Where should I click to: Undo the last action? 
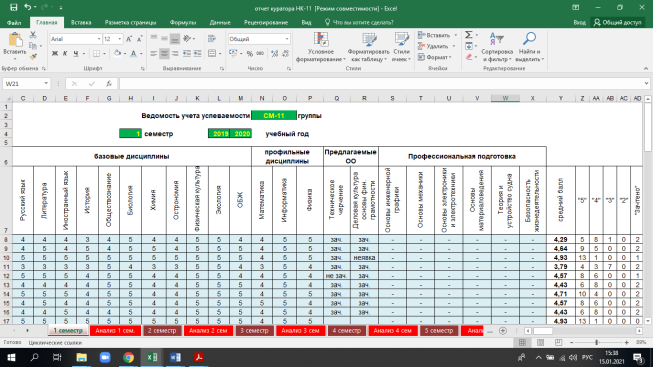point(27,7)
